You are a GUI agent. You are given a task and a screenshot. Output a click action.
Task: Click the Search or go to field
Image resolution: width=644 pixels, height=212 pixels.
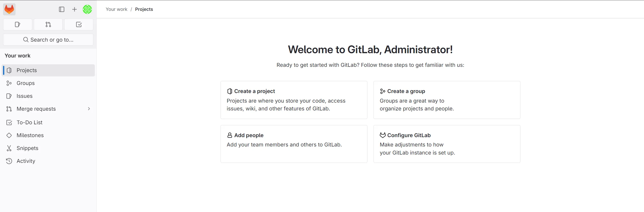[48, 40]
